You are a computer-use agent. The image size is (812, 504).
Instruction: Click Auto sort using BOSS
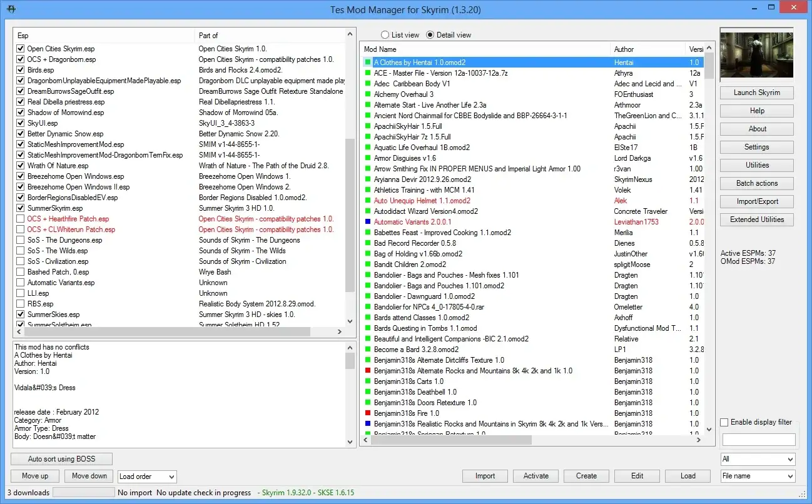61,458
